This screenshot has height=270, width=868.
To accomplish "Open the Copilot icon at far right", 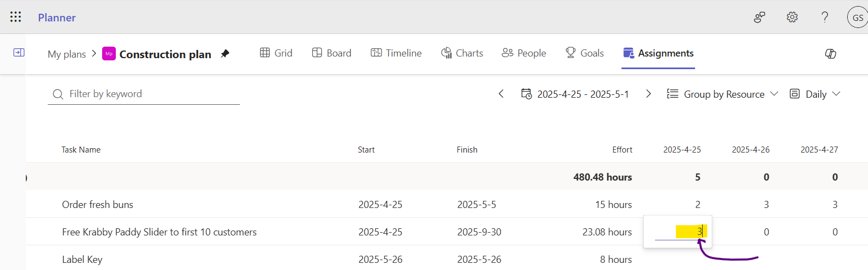I will point(831,53).
